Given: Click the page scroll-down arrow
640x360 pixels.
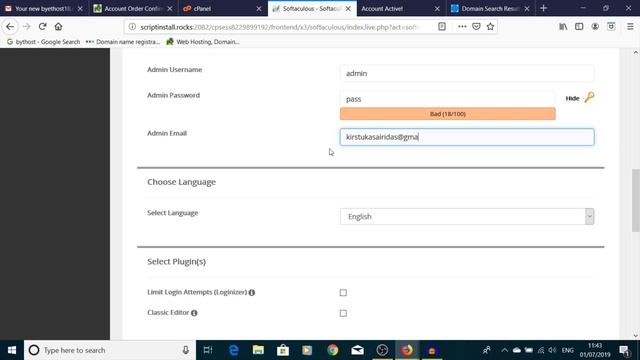Looking at the screenshot, I should click(636, 336).
